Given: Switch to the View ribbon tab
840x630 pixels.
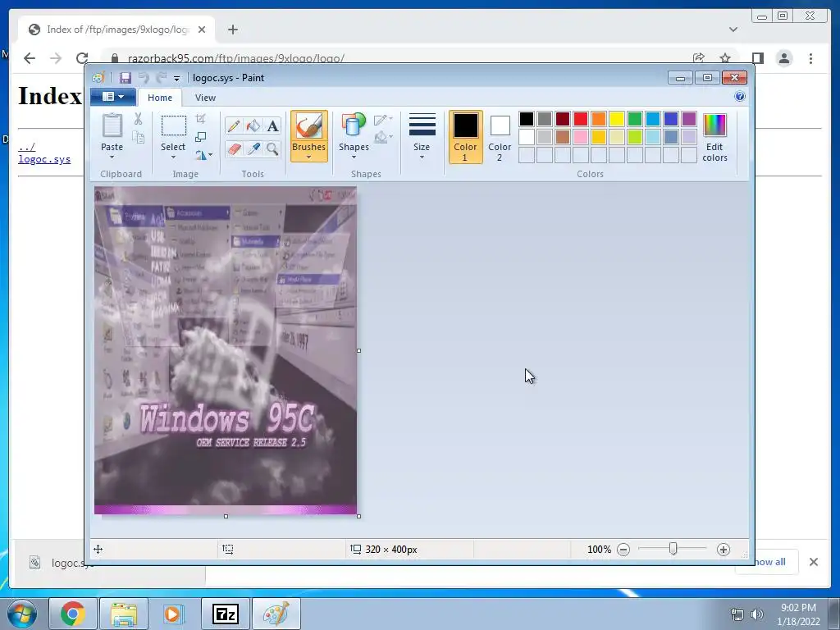Looking at the screenshot, I should pos(205,98).
